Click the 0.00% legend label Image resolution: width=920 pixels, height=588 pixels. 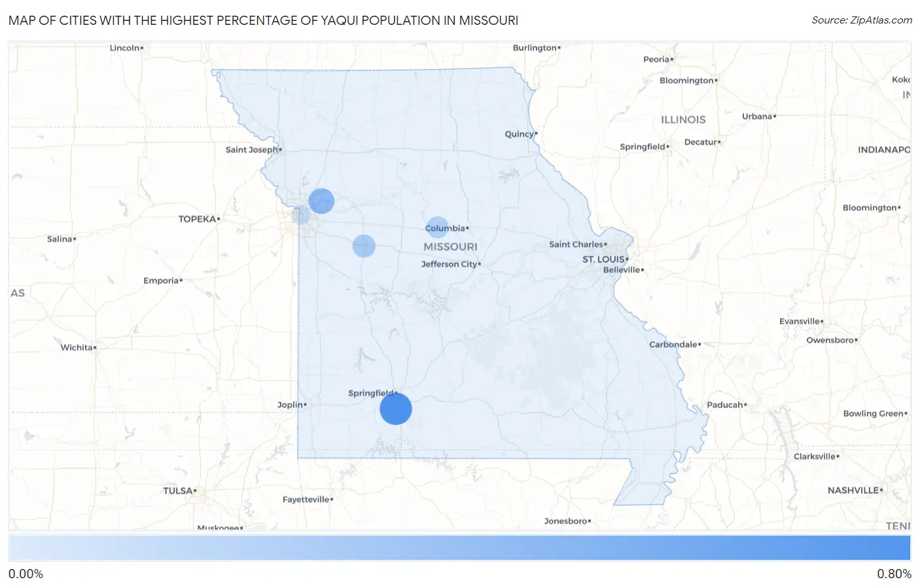[26, 574]
